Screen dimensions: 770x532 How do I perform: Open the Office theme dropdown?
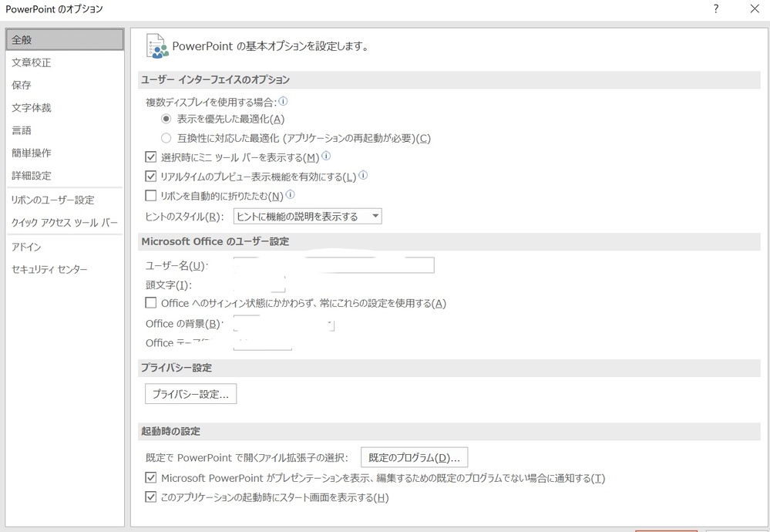[x=263, y=343]
